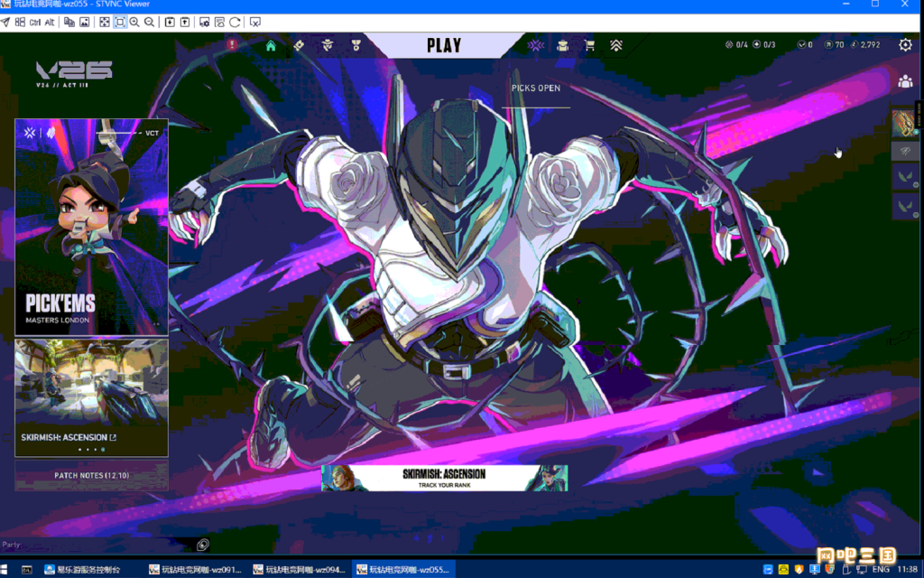The height and width of the screenshot is (578, 924).
Task: Click the save connection info icon
Action: click(219, 22)
